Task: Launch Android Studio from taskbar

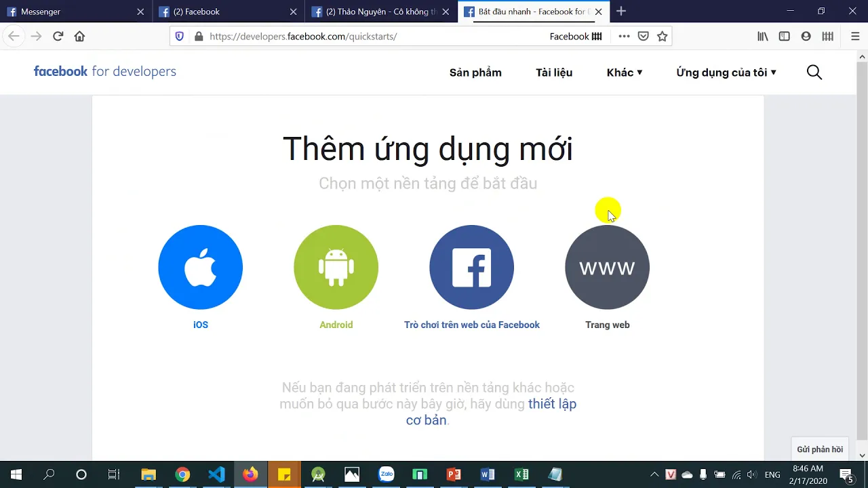Action: tap(318, 474)
